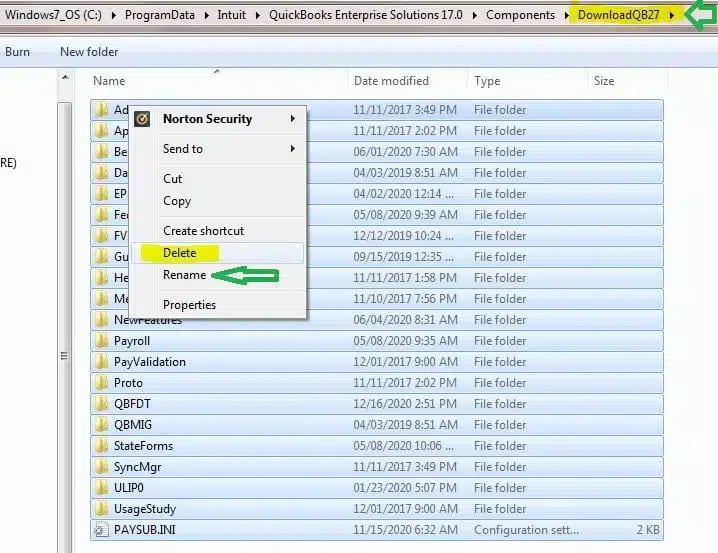Click the Norton Security icon in context menu

pos(143,119)
